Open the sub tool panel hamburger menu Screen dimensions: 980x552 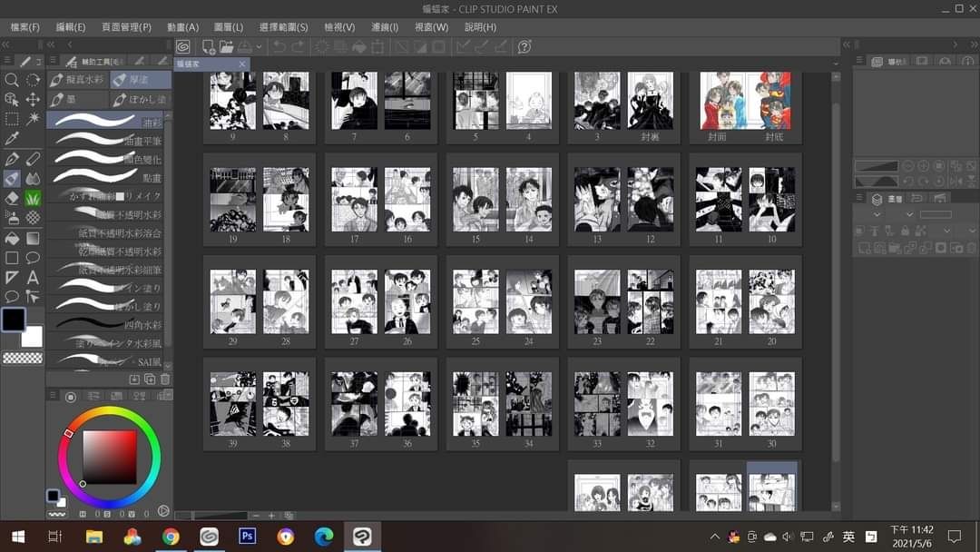54,61
